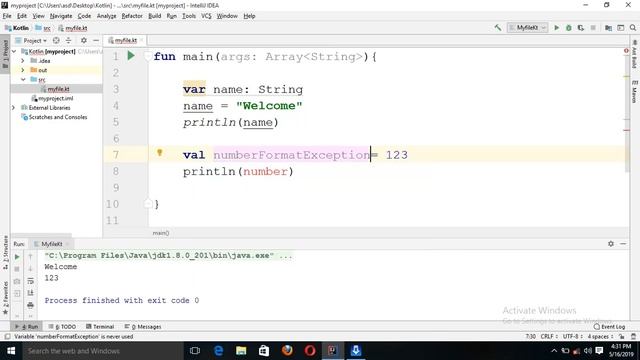640x360 pixels.
Task: Open the Event Log button
Action: coord(609,327)
